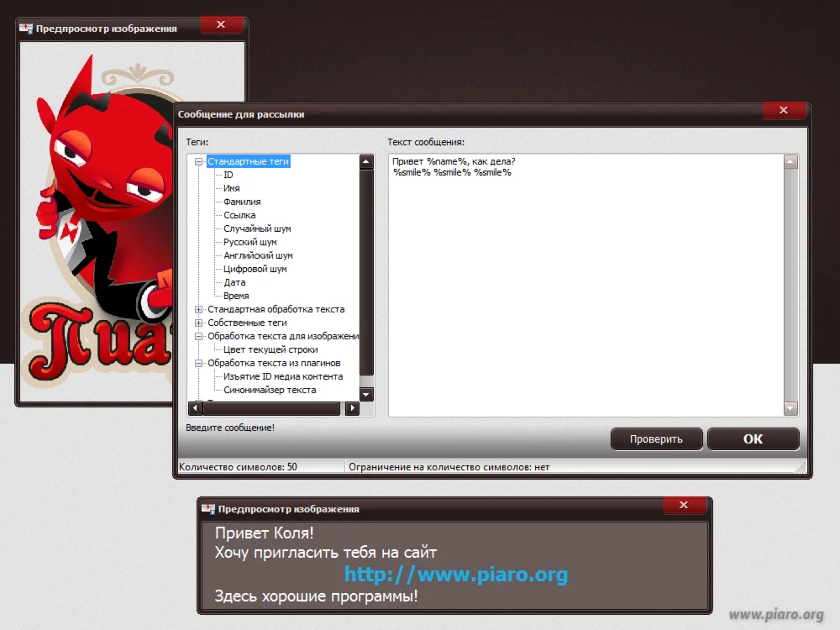The height and width of the screenshot is (630, 840).
Task: Select the Дата tag
Action: coord(234,282)
